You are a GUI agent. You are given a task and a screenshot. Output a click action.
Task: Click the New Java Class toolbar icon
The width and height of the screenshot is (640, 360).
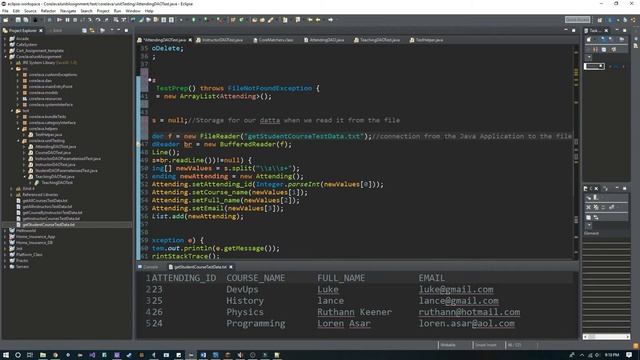click(x=242, y=20)
